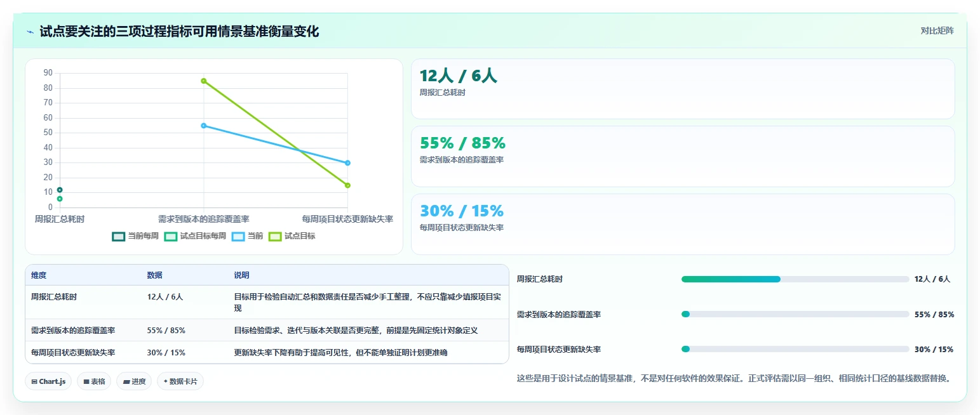This screenshot has height=415, width=980.
Task: Toggle the 当前每周 legend swatch
Action: pyautogui.click(x=119, y=236)
